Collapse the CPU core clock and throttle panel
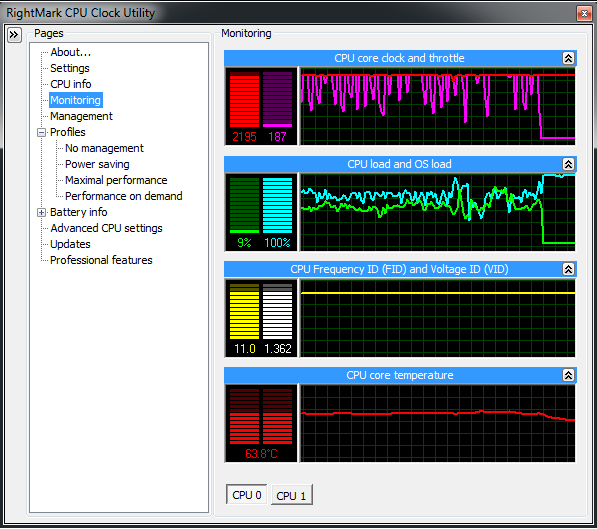Screen dimensions: 597x529 568,58
